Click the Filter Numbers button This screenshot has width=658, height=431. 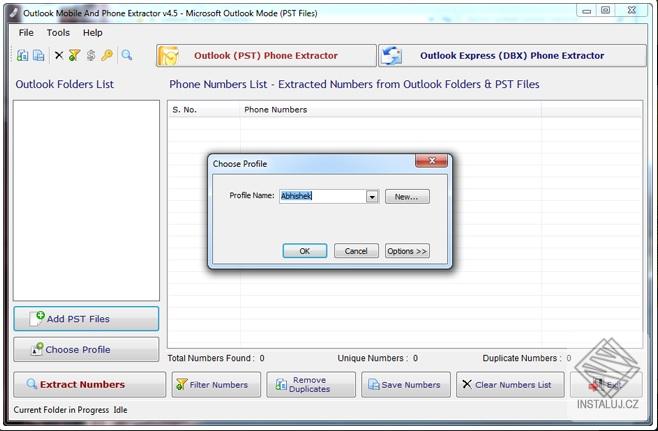(216, 384)
